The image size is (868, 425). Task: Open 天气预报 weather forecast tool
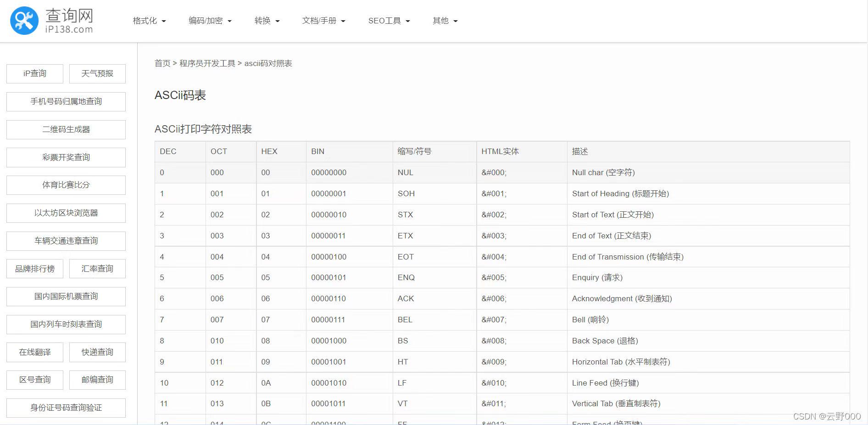click(97, 73)
